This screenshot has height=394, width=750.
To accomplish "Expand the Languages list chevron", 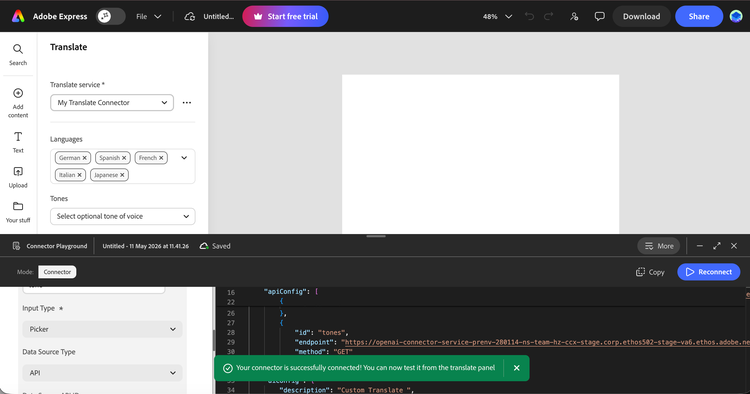I will click(x=184, y=158).
